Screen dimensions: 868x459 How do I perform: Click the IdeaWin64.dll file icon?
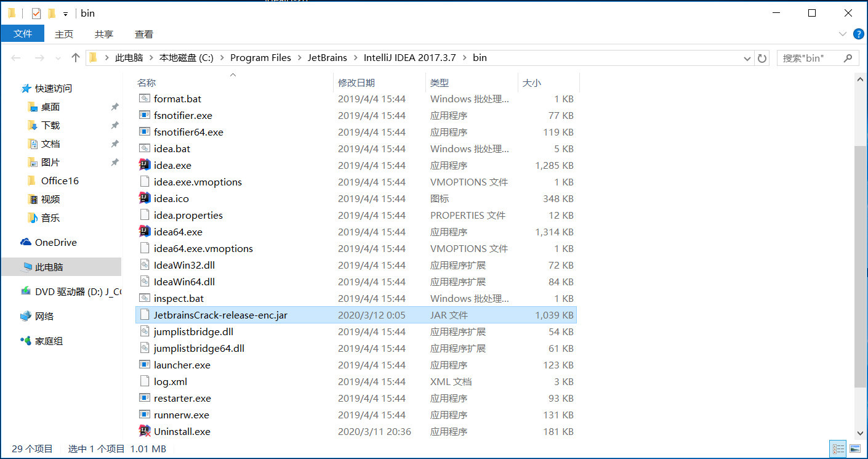click(x=145, y=282)
